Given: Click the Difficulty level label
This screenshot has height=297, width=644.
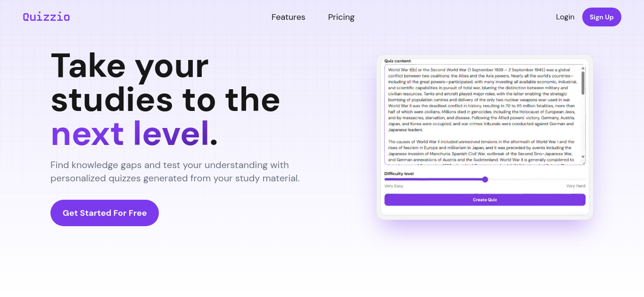Looking at the screenshot, I should [399, 174].
